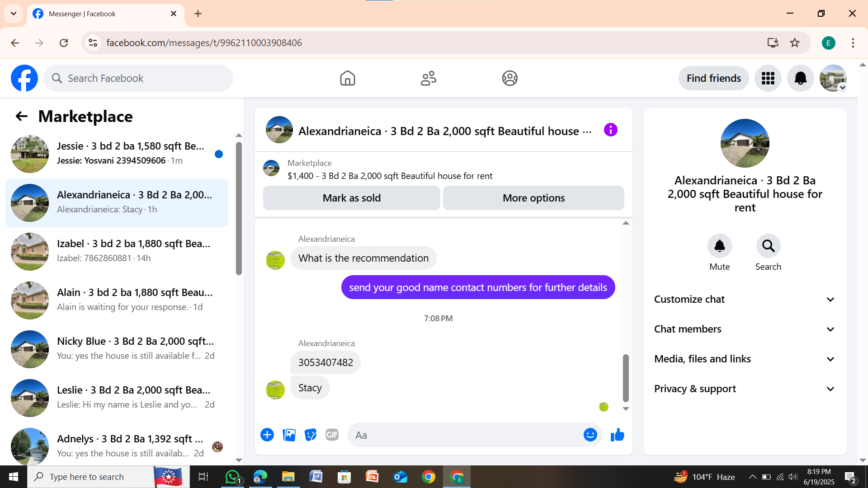This screenshot has width=868, height=488.
Task: Go back from Marketplace chat list
Action: click(x=21, y=117)
